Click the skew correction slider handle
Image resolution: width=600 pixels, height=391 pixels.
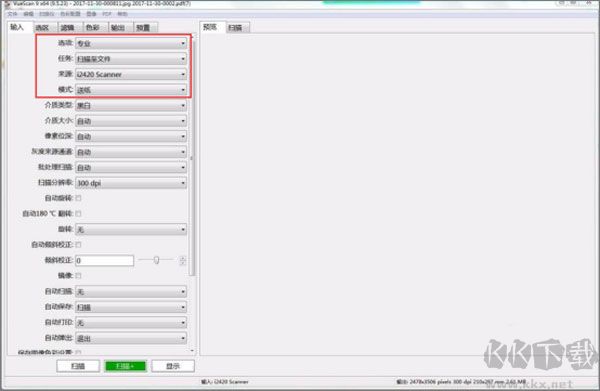point(156,260)
